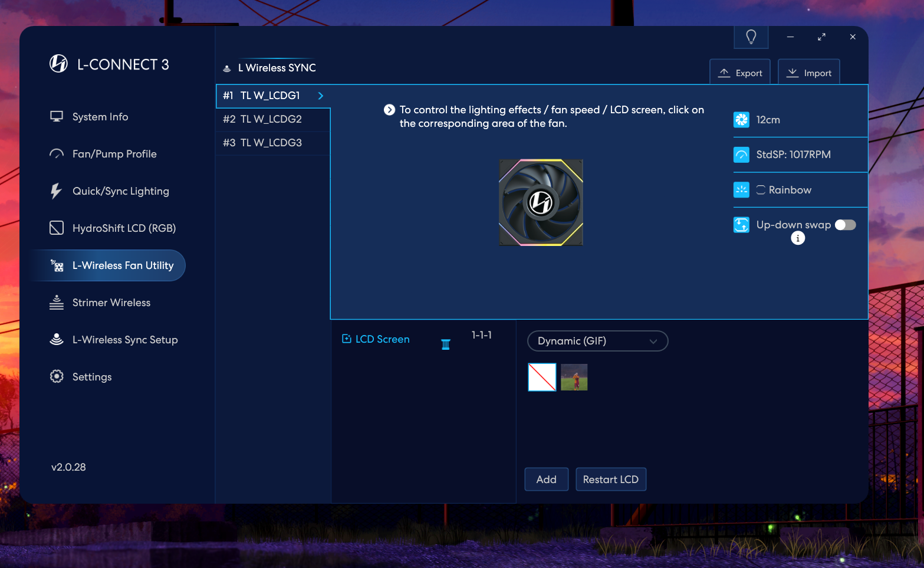Select the empty no-image swatch
Screen dimensions: 924x568
(542, 377)
